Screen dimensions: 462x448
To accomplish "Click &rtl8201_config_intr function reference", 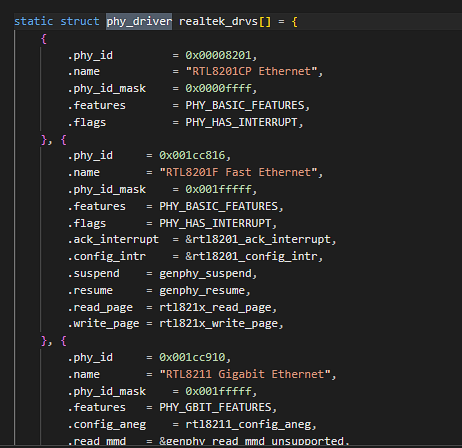I will (251, 256).
